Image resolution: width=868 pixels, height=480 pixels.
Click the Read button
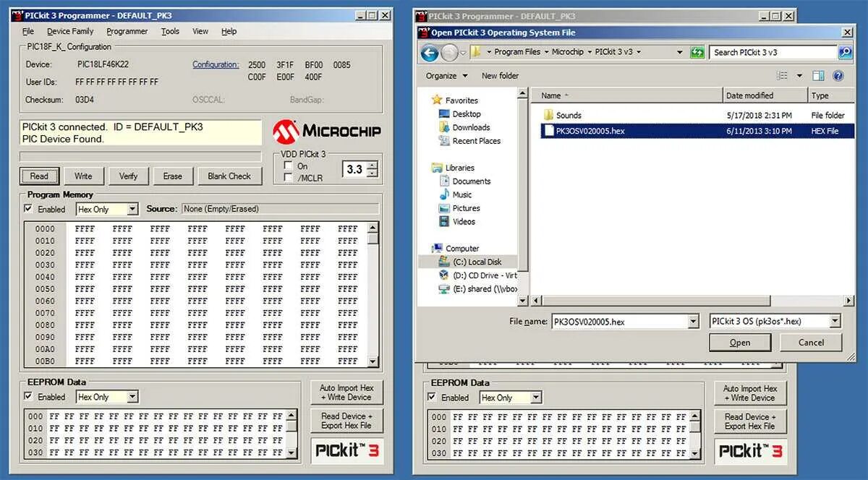39,176
